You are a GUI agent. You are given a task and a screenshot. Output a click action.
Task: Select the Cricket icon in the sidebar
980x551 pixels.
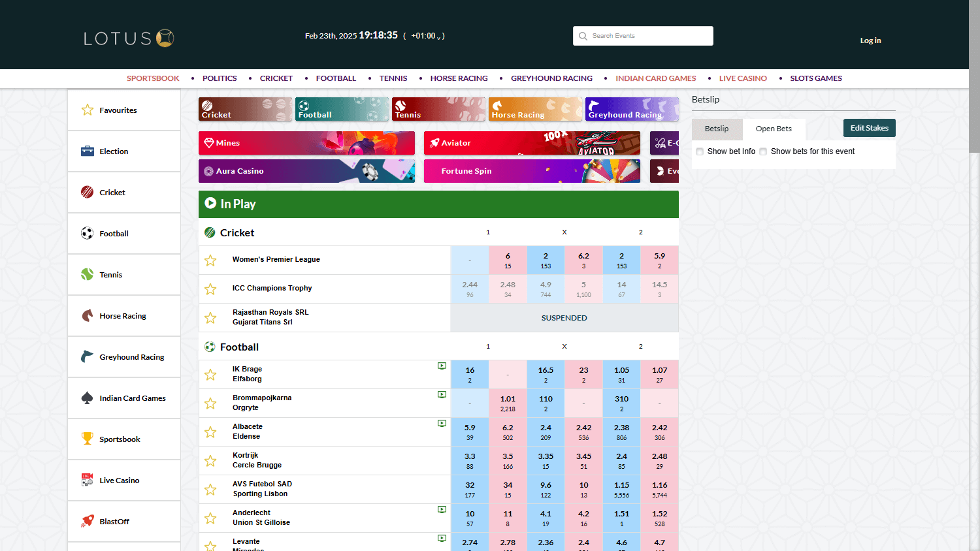[88, 192]
